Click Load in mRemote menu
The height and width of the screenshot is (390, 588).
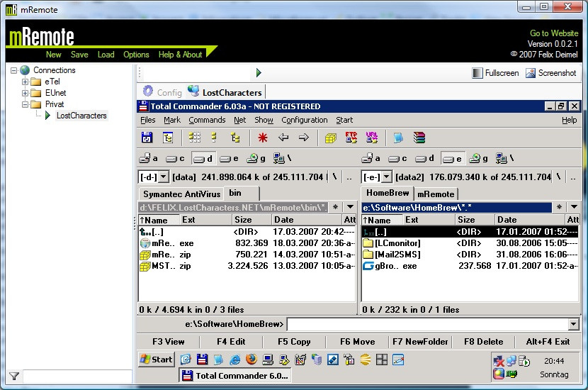(x=106, y=55)
